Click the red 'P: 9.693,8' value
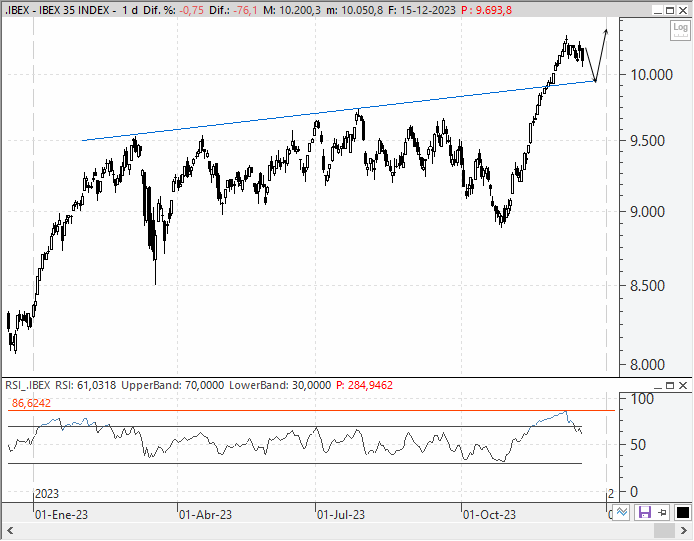694x541 pixels. coord(486,10)
